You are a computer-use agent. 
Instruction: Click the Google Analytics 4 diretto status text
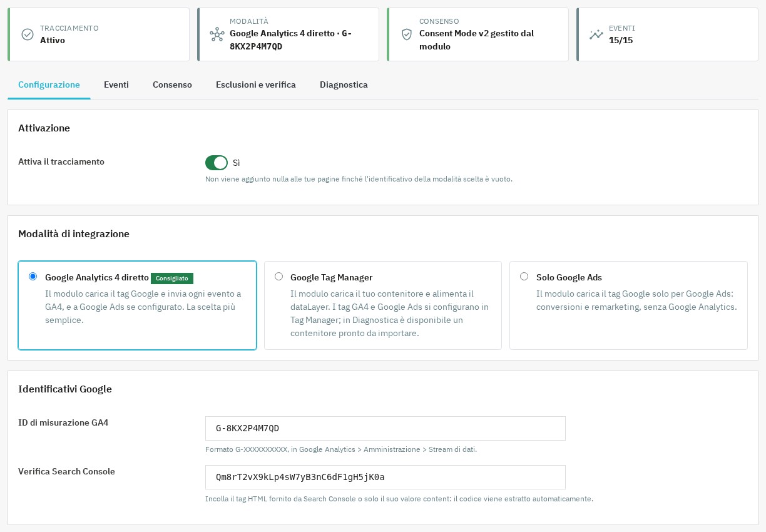[x=290, y=40]
